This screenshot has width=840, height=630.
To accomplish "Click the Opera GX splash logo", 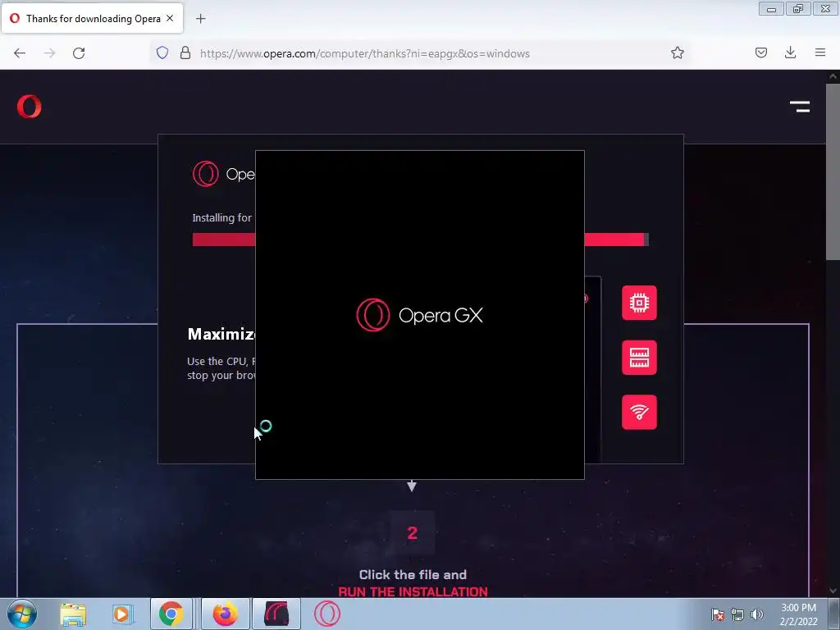I will (x=419, y=315).
